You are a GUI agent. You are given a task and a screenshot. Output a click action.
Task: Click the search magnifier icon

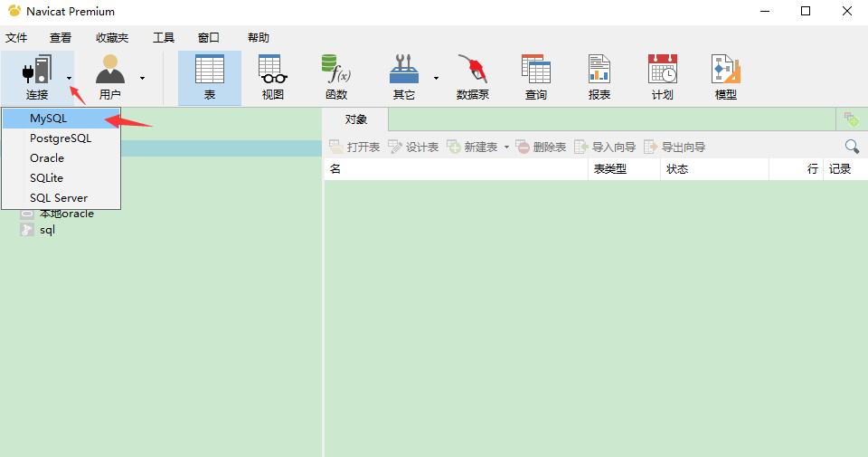[x=852, y=147]
